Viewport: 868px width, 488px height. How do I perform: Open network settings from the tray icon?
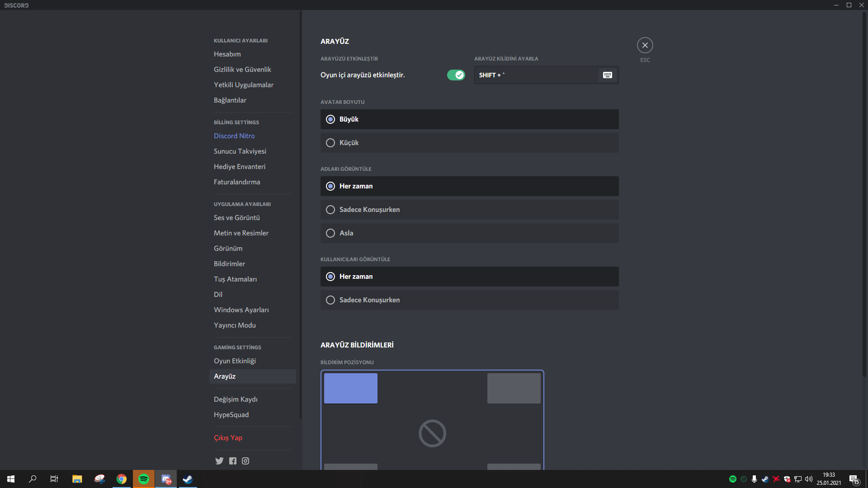coord(798,479)
